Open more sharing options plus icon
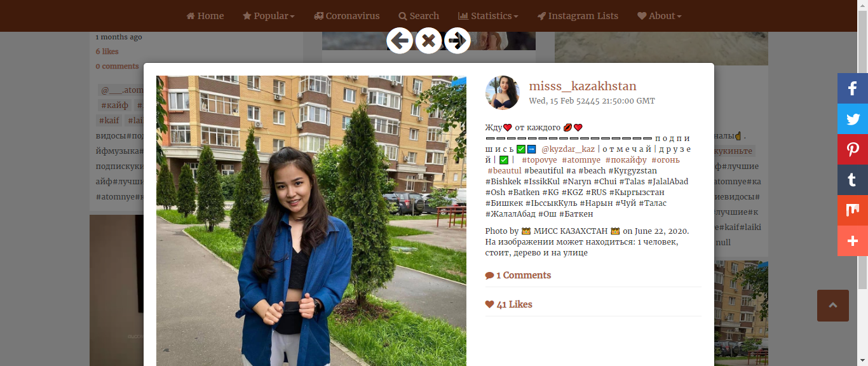This screenshot has height=366, width=868. tap(853, 241)
